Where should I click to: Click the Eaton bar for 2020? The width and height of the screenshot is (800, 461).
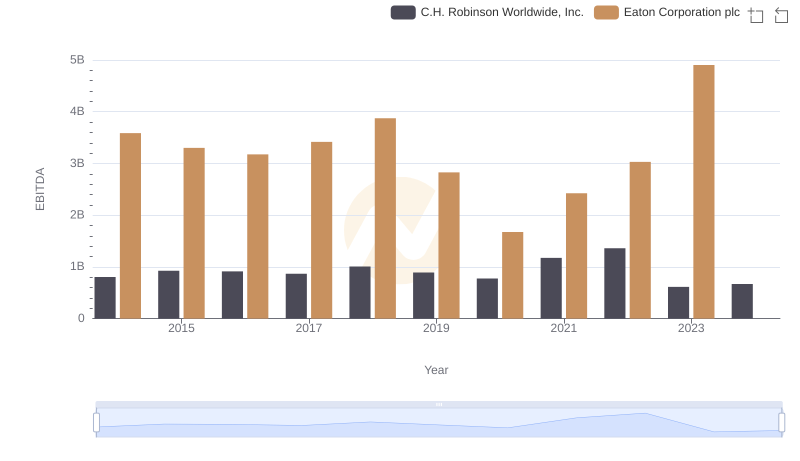[x=513, y=275]
